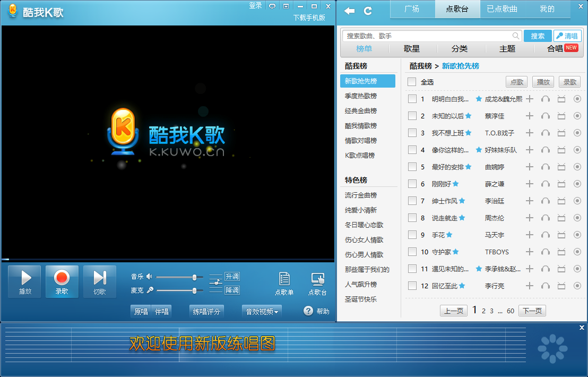Open the 点歌单 song list panel

click(284, 282)
